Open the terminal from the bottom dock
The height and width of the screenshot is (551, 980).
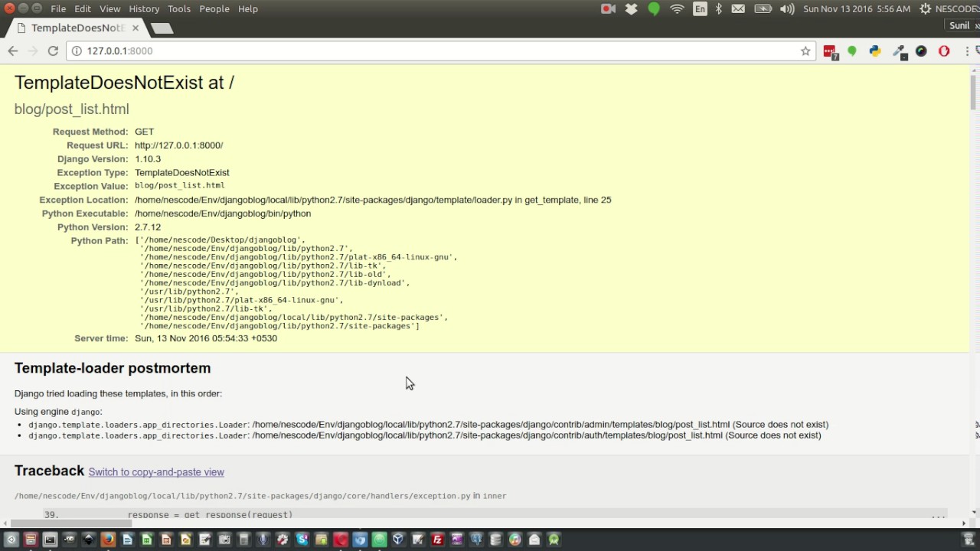pos(50,540)
